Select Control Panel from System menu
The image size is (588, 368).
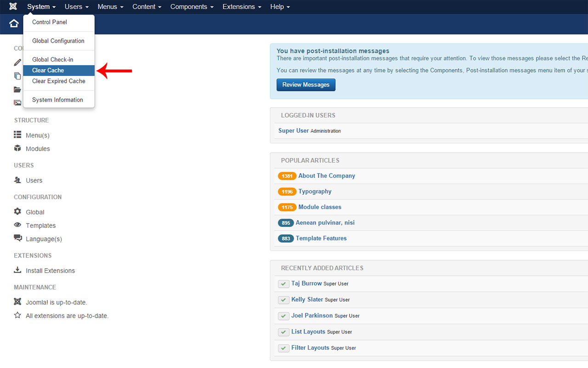pyautogui.click(x=59, y=22)
